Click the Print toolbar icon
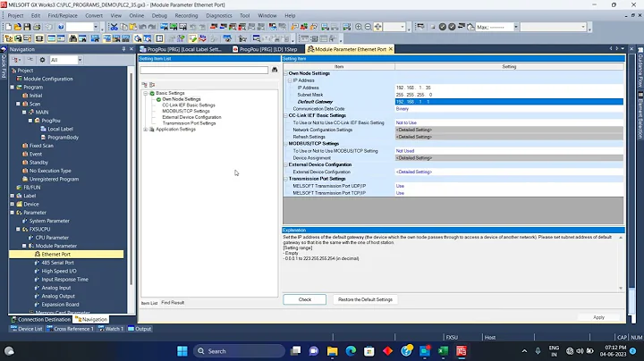 [x=37, y=27]
